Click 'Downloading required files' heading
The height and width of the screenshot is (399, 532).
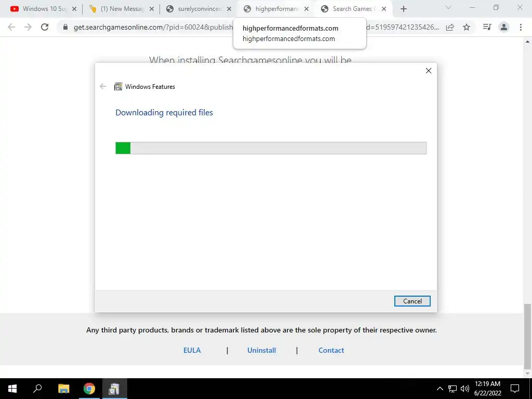coord(164,112)
